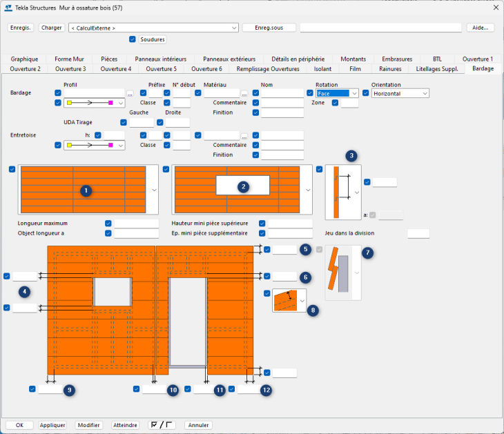Screen dimensions: 504x434
Task: Open the Remplissage Ouvertures tab
Action: pyautogui.click(x=268, y=69)
